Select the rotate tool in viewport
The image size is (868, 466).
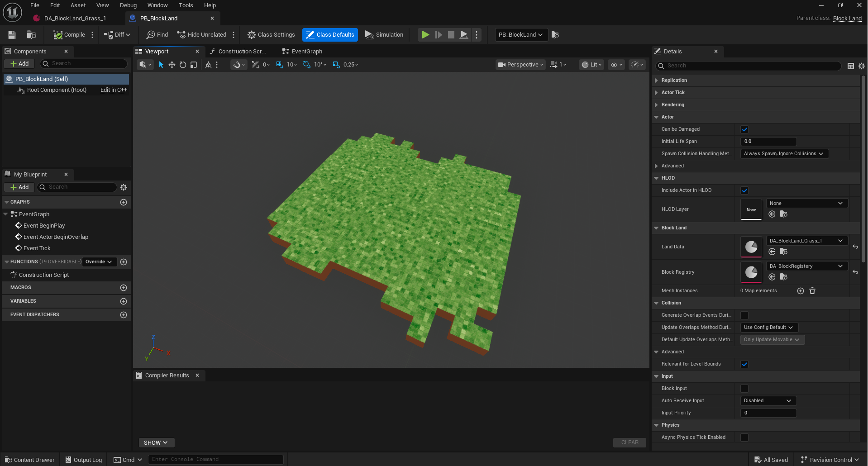click(183, 65)
